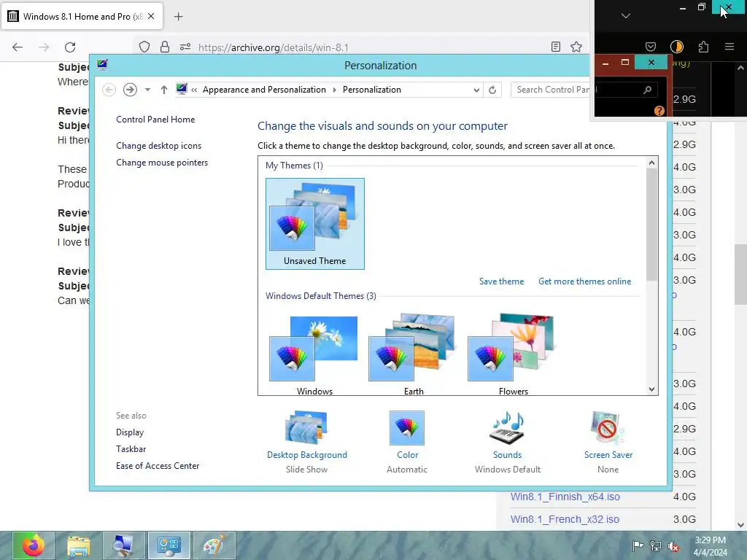Open Change mouse pointers
This screenshot has width=747, height=560.
point(162,163)
